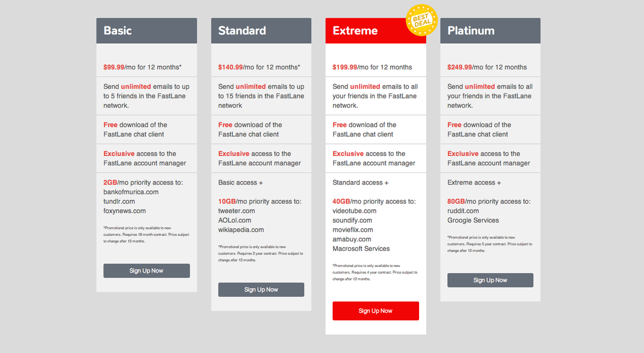Click the red Extreme Sign Up Now button
Screen dimensions: 644x353
pos(375,311)
